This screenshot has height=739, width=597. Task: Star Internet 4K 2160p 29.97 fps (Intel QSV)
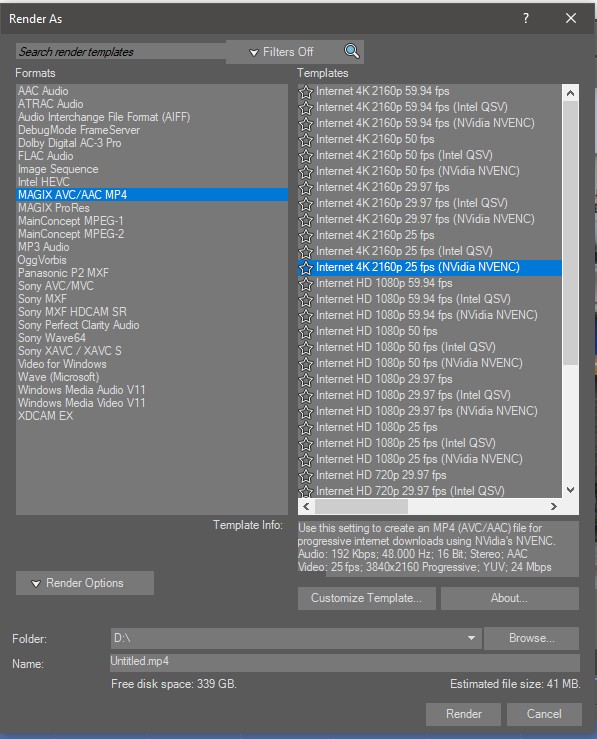tap(306, 204)
